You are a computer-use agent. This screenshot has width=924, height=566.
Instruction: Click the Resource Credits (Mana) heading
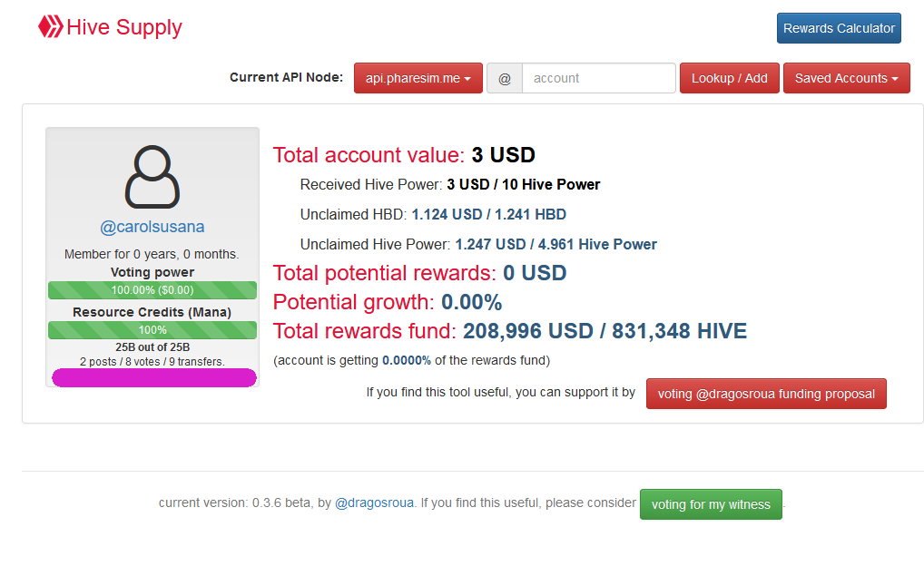pyautogui.click(x=152, y=312)
